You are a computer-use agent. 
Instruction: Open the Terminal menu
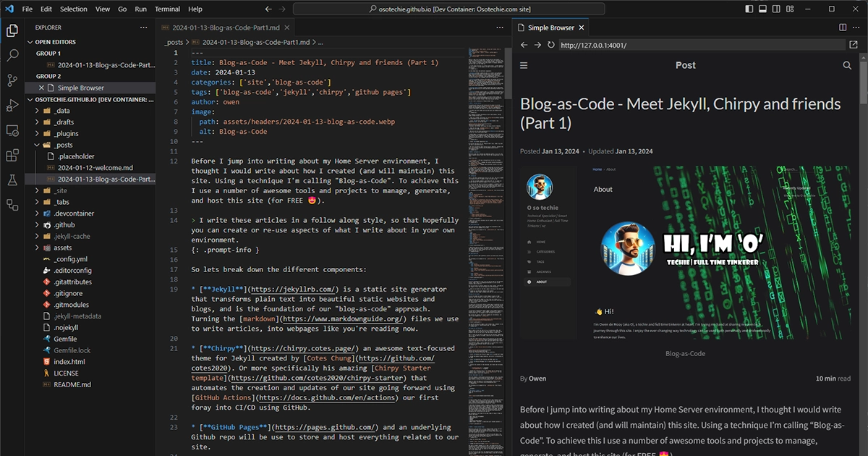tap(167, 9)
